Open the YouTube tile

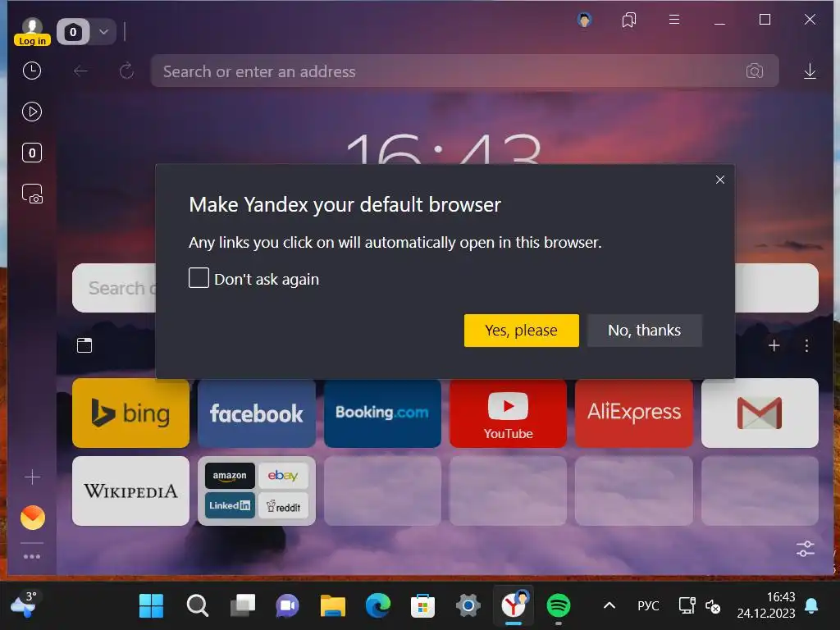508,413
